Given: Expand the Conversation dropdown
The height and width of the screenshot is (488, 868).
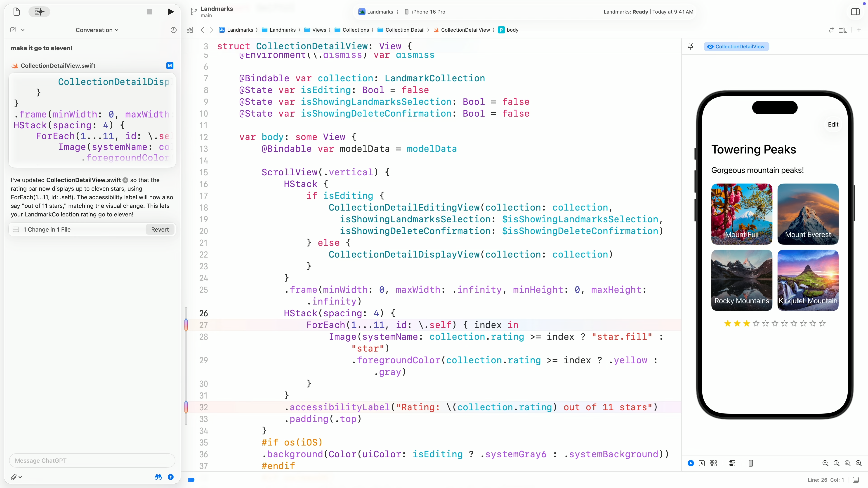Looking at the screenshot, I should 97,30.
